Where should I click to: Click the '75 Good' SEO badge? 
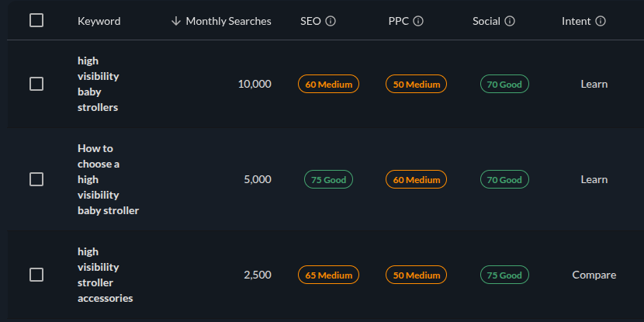[328, 179]
